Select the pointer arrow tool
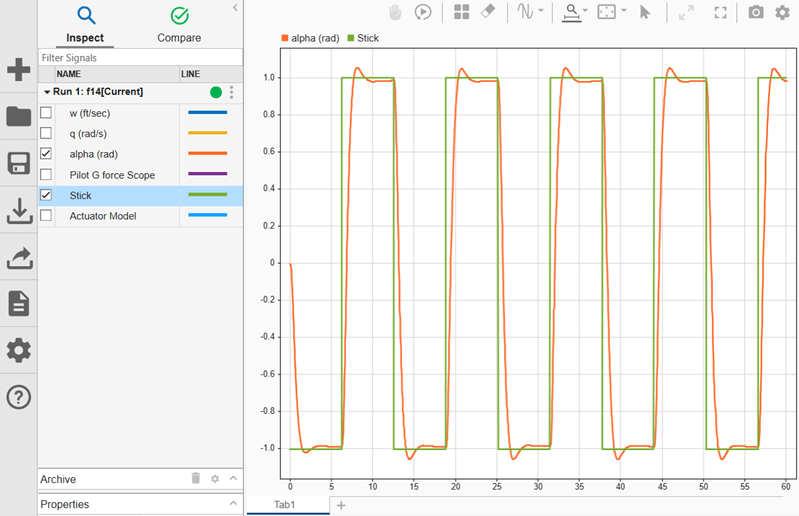The image size is (799, 516). pyautogui.click(x=645, y=12)
